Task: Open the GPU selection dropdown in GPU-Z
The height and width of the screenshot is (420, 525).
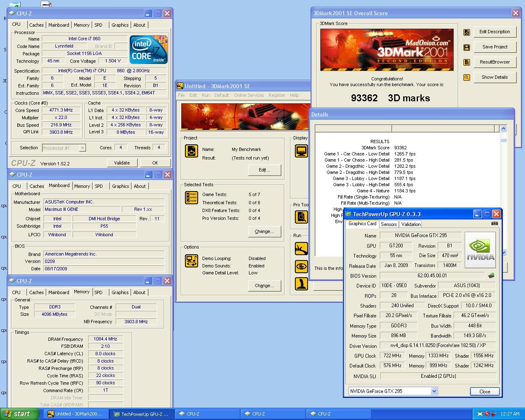Action: coord(434,391)
